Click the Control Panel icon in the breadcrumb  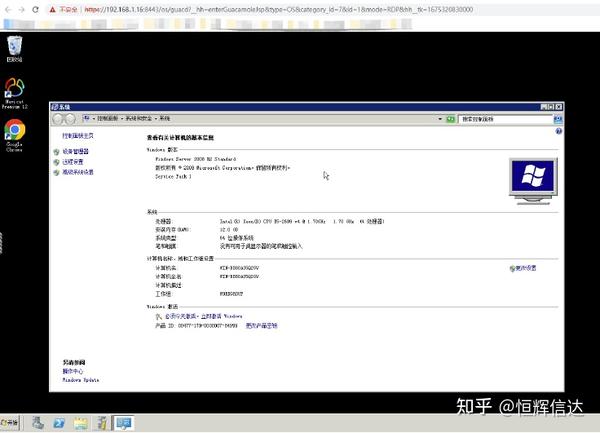point(87,119)
